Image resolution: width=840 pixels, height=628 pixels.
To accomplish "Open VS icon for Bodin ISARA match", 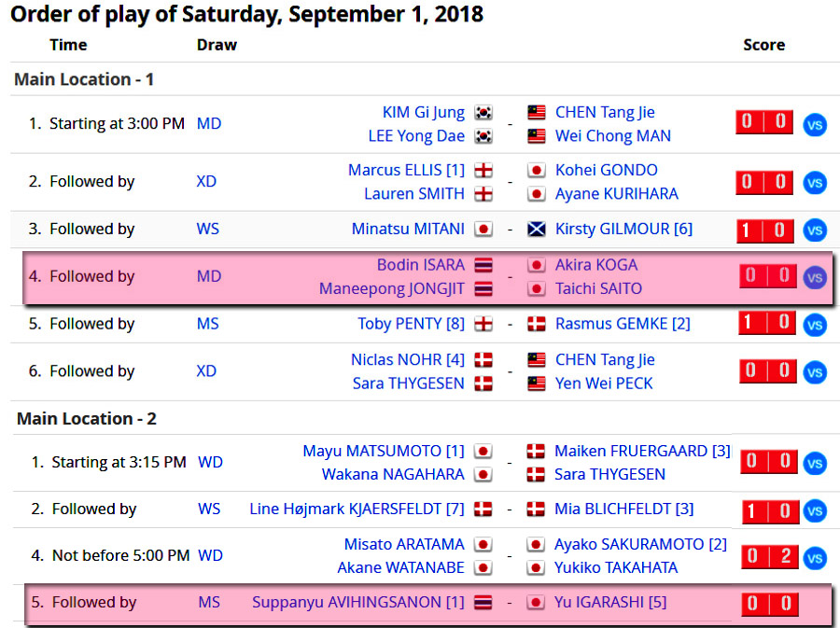I will point(815,277).
